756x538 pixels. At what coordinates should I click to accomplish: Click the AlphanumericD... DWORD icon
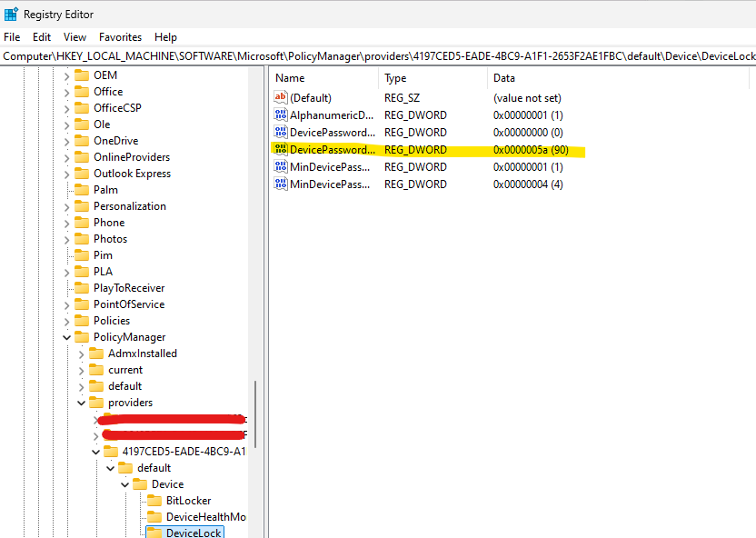click(281, 115)
